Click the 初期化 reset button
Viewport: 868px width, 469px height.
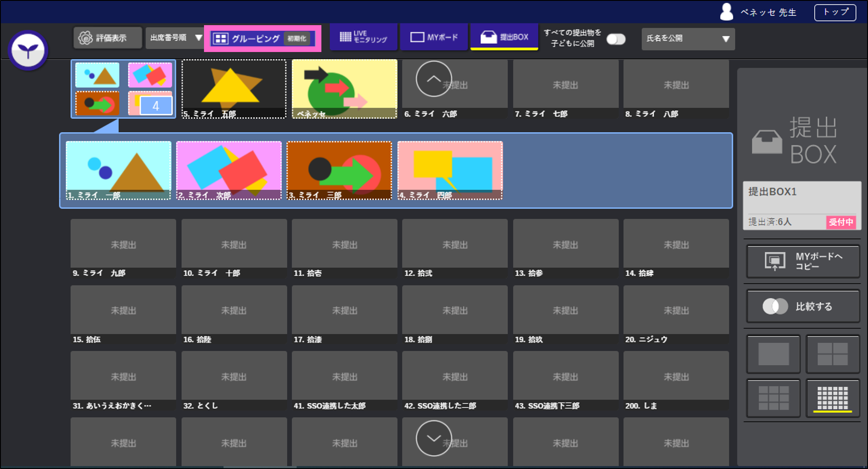pos(297,39)
